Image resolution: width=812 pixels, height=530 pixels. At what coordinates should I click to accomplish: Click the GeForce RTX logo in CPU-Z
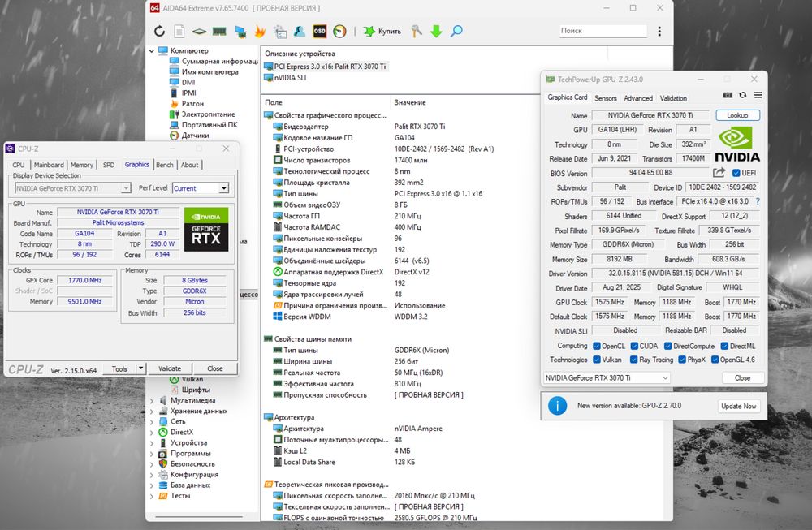click(x=206, y=229)
